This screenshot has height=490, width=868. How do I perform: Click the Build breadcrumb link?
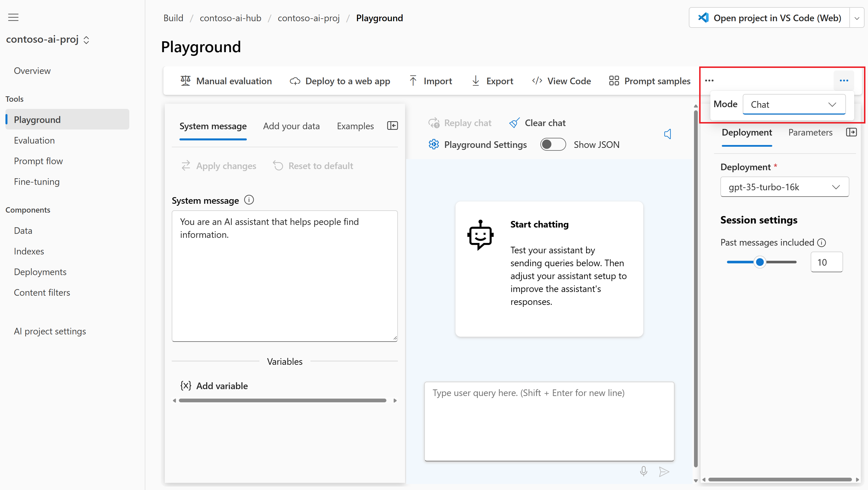click(x=173, y=18)
